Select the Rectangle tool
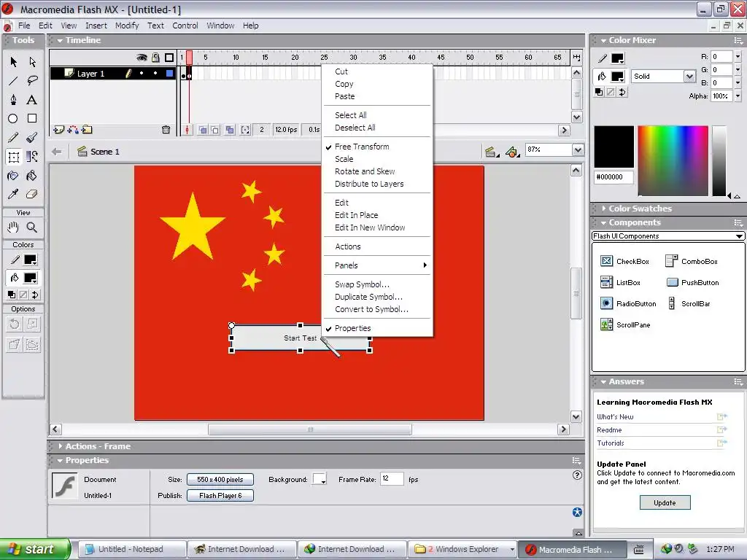747x560 pixels. click(x=32, y=119)
